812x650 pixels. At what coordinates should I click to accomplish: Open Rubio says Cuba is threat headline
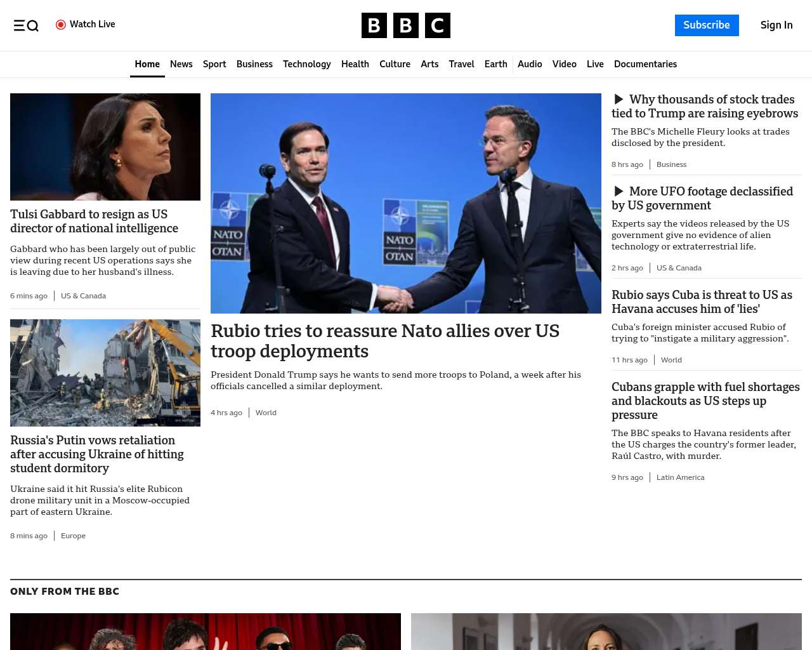(x=702, y=302)
